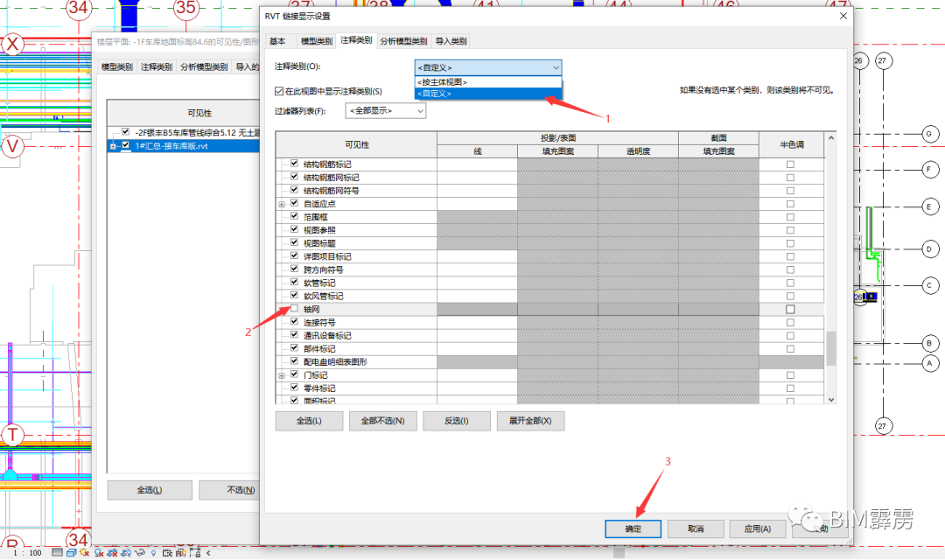Select the 跨方向符号 row label
Image resolution: width=945 pixels, height=560 pixels.
[323, 269]
